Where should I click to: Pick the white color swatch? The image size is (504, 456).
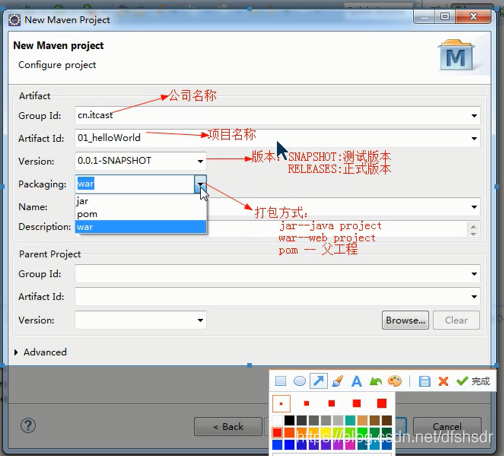[x=277, y=420]
